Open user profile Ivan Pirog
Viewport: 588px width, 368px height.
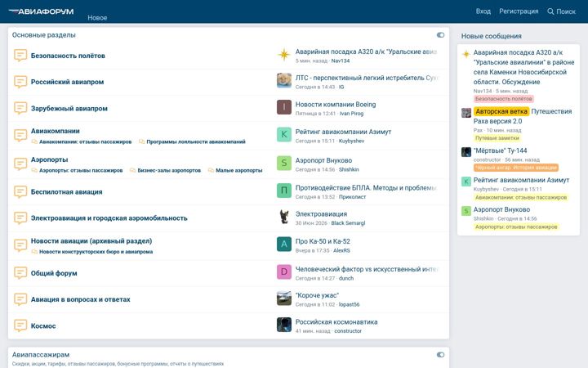coord(351,114)
